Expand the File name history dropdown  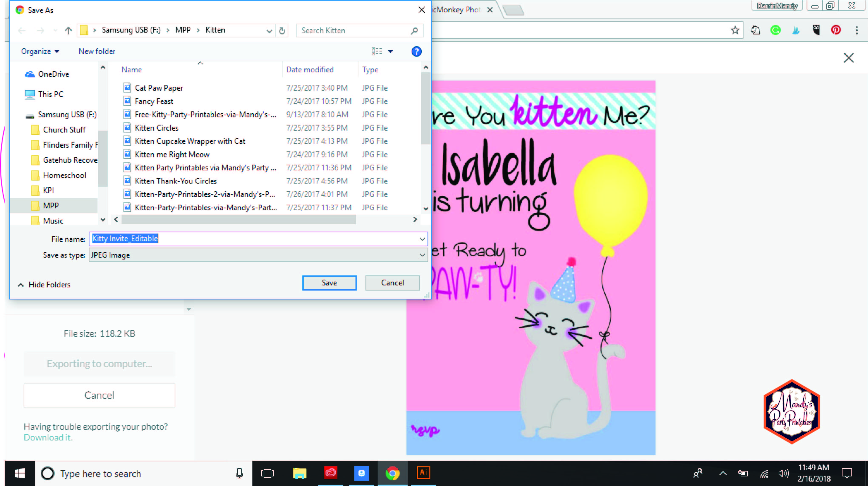(422, 239)
